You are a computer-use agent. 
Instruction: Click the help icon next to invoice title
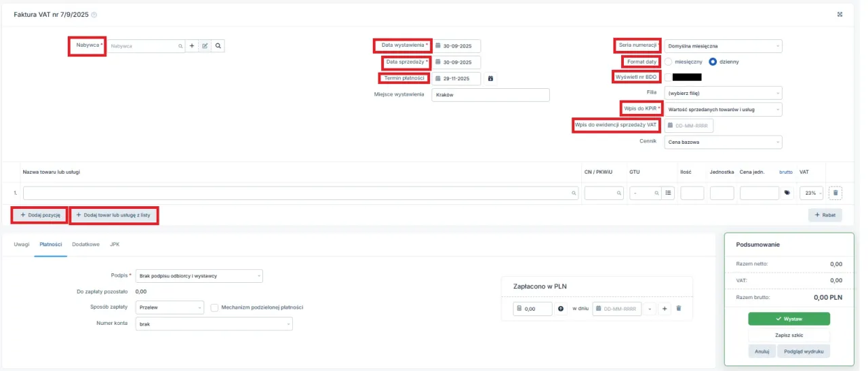(x=94, y=14)
